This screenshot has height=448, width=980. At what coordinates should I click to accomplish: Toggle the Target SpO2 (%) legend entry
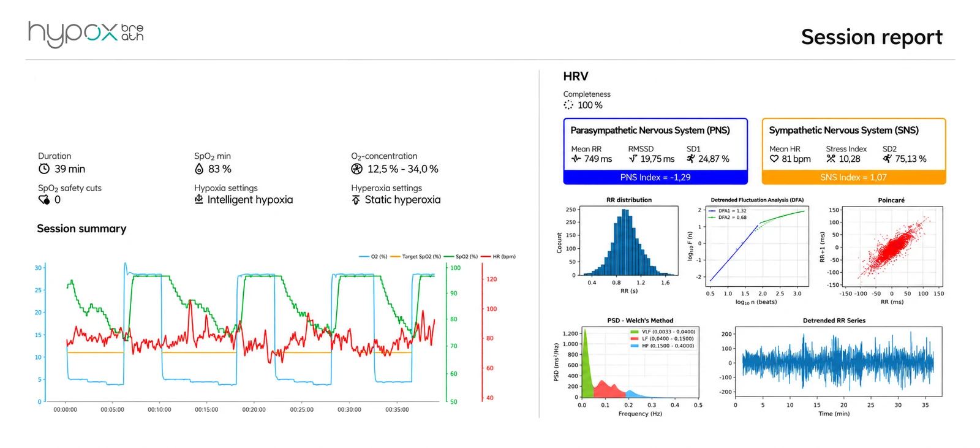(x=415, y=257)
